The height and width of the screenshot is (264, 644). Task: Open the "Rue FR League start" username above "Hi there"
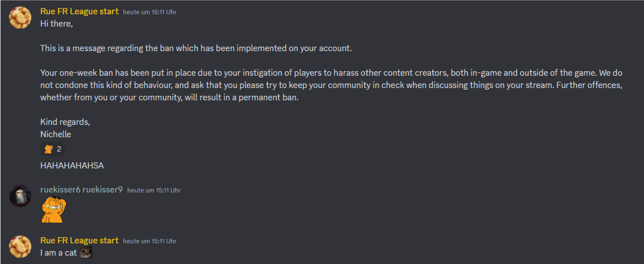click(79, 11)
